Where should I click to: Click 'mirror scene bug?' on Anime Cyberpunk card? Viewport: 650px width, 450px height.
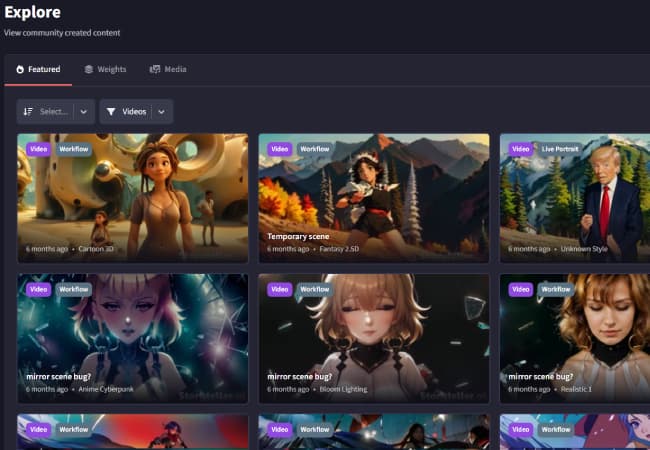coord(58,377)
